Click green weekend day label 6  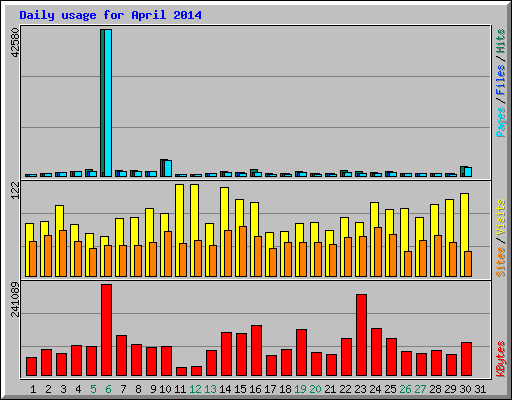[x=108, y=389]
